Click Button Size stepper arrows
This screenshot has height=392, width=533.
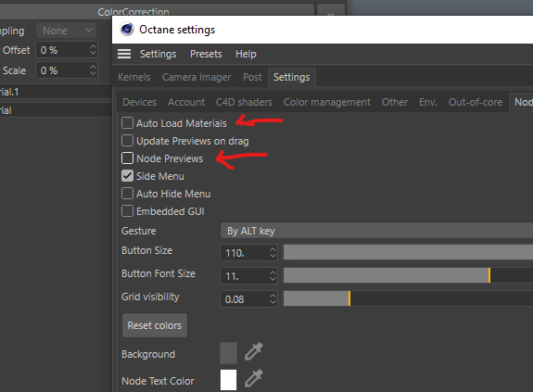coord(273,253)
